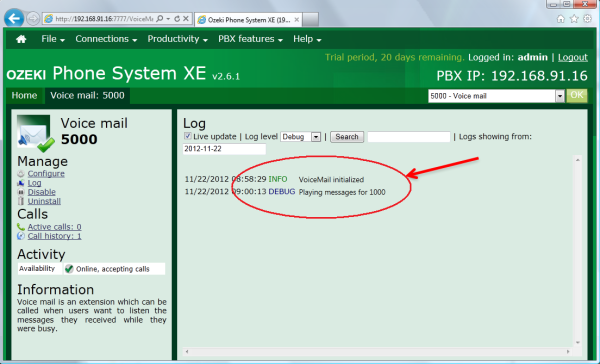Open Call history: 1 link
This screenshot has height=364, width=600.
pos(54,236)
